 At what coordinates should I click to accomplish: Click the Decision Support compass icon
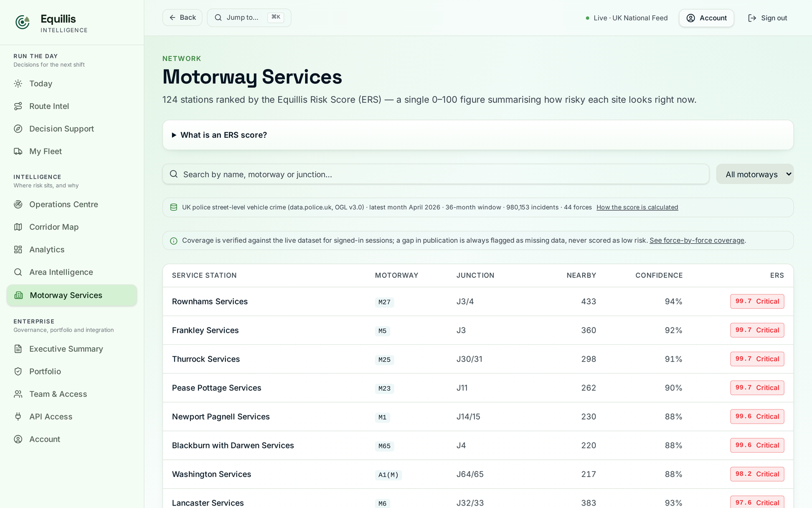point(18,129)
